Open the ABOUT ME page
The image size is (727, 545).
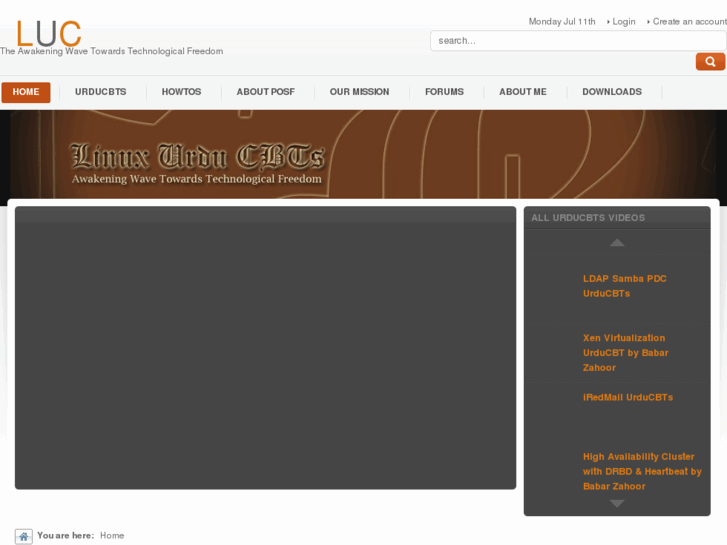pos(523,92)
